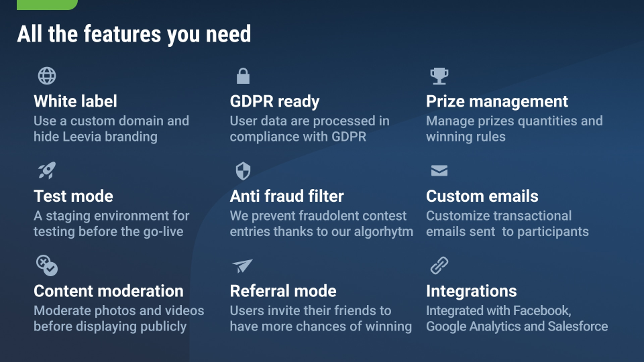Viewport: 644px width, 362px height.
Task: Click the trophy icon above Prize management
Action: (x=439, y=76)
